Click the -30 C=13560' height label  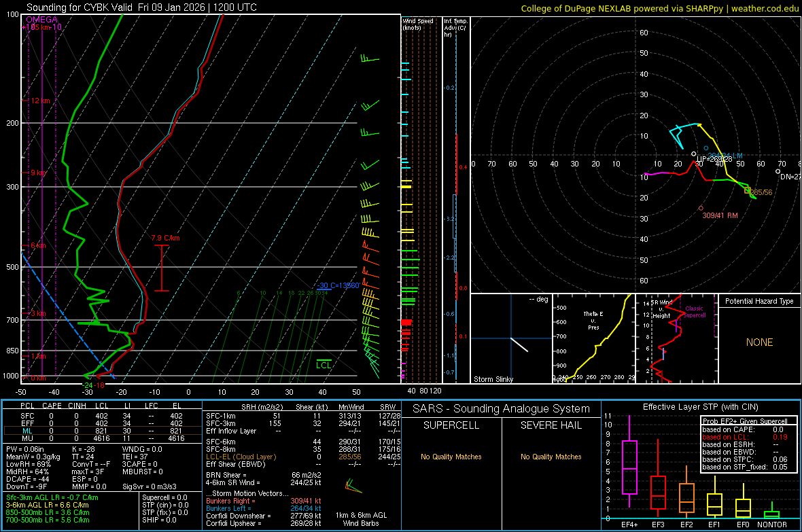(x=338, y=285)
